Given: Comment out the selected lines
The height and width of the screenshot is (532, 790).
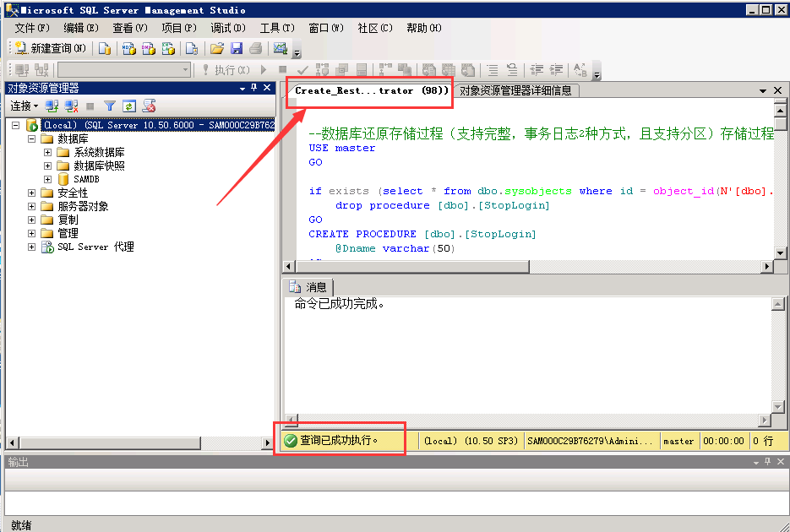Looking at the screenshot, I should [x=493, y=70].
